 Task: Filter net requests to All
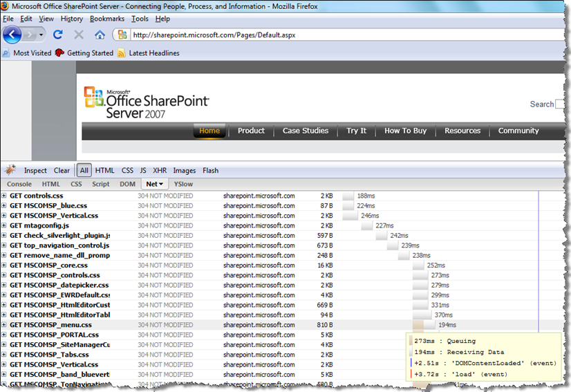point(84,171)
